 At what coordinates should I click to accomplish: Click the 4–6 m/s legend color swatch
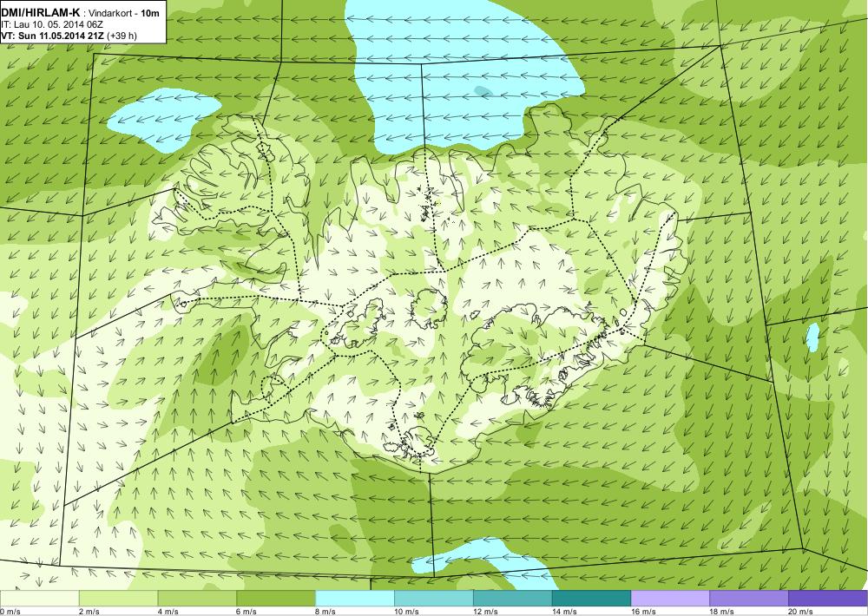pyautogui.click(x=197, y=599)
